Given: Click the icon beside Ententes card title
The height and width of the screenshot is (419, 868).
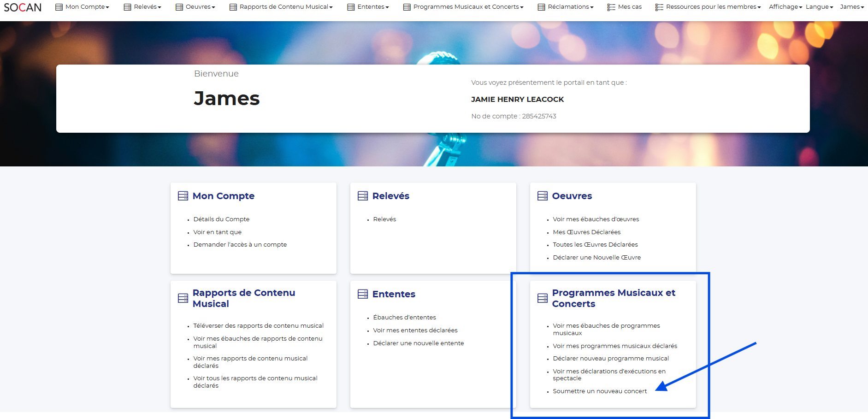Looking at the screenshot, I should tap(363, 294).
